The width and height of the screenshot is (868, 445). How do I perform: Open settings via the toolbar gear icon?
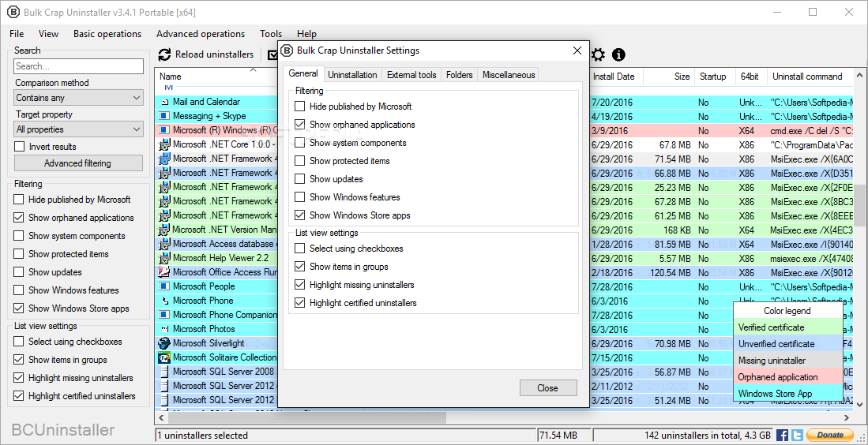pyautogui.click(x=598, y=54)
